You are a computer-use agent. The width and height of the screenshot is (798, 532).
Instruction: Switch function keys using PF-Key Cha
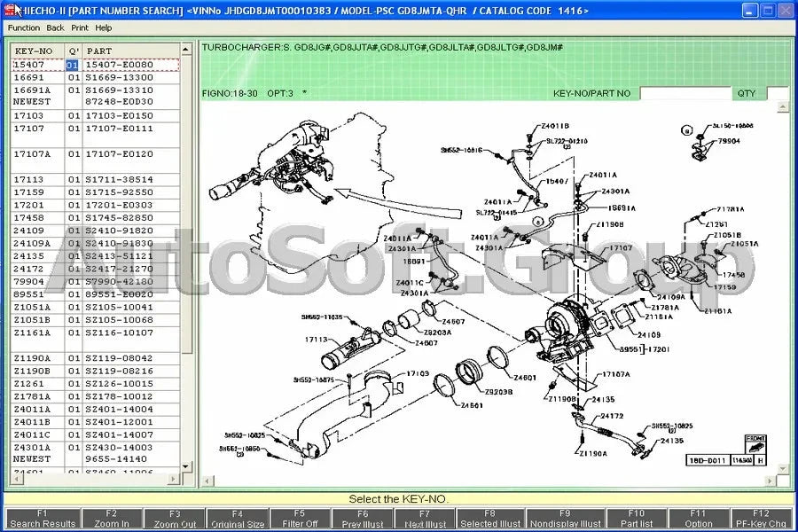coord(759,517)
